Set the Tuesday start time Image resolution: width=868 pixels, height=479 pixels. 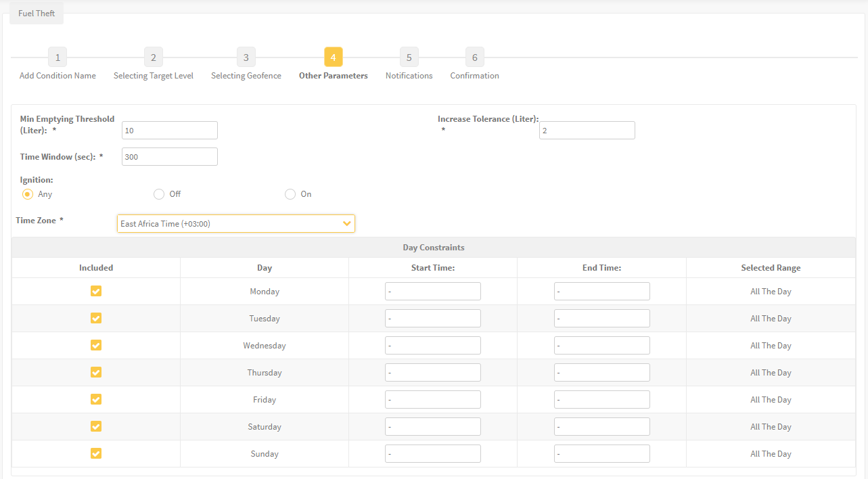pos(433,319)
